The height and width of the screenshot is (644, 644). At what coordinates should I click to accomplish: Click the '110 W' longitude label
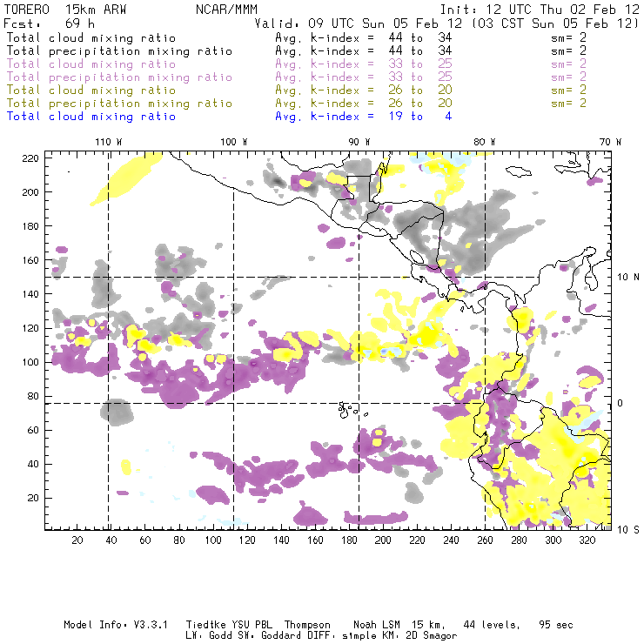109,142
